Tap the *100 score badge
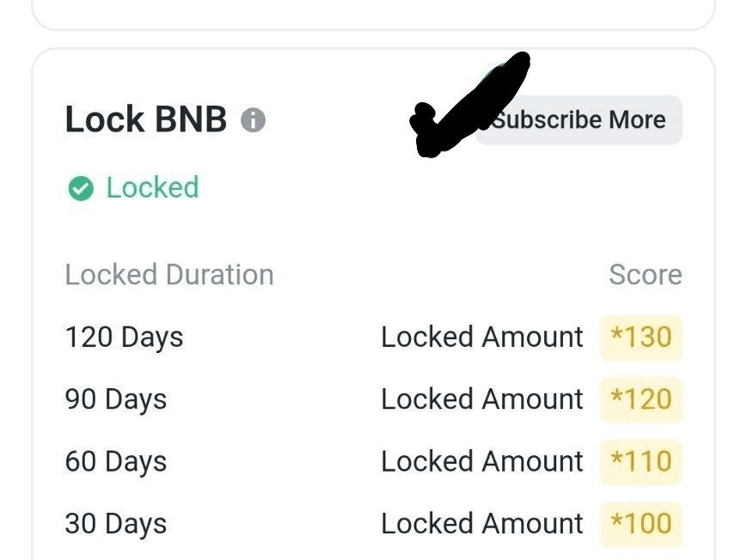Screen dimensions: 747x560 coord(641,524)
